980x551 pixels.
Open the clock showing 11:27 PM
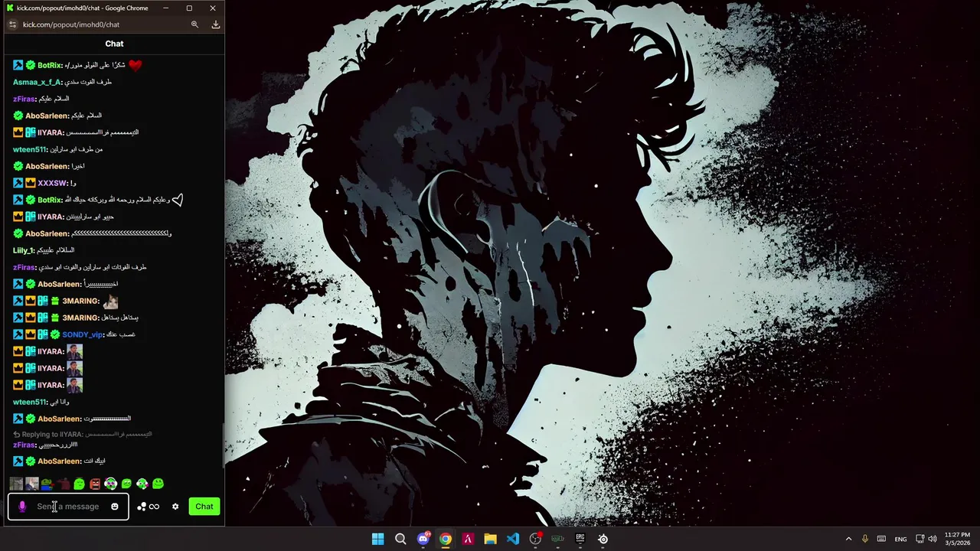(x=957, y=539)
